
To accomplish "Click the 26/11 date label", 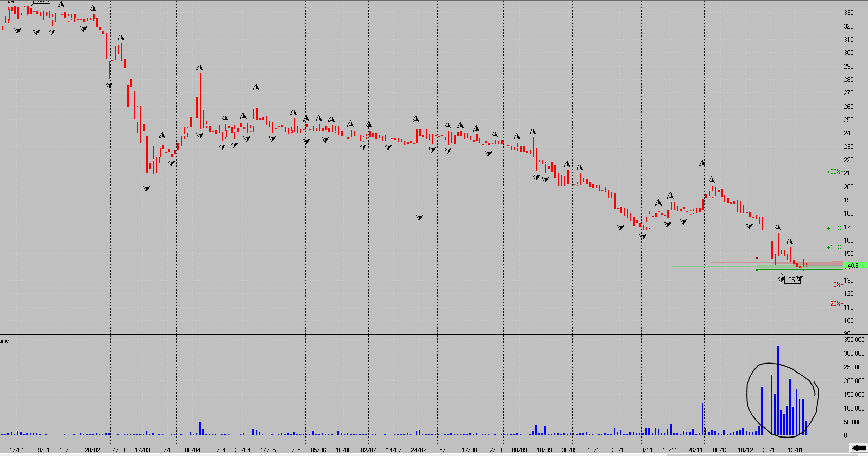I will pyautogui.click(x=695, y=450).
